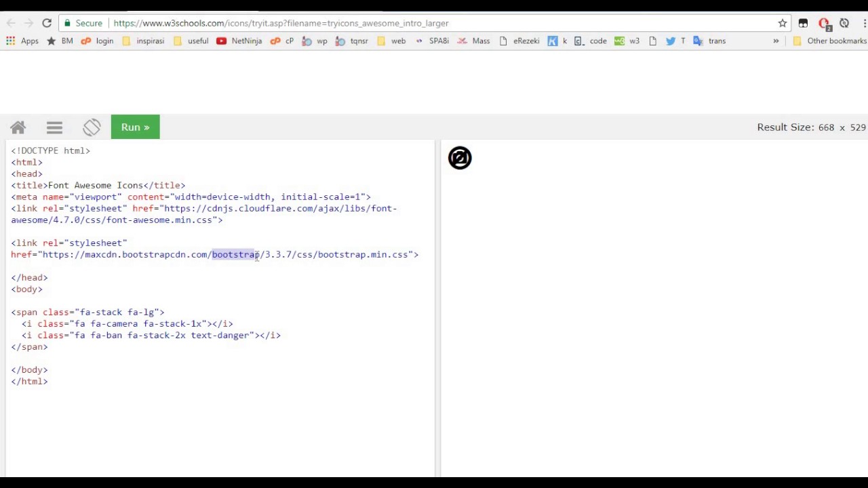The height and width of the screenshot is (488, 868).
Task: Click the closing </head> tag line
Action: click(x=29, y=278)
